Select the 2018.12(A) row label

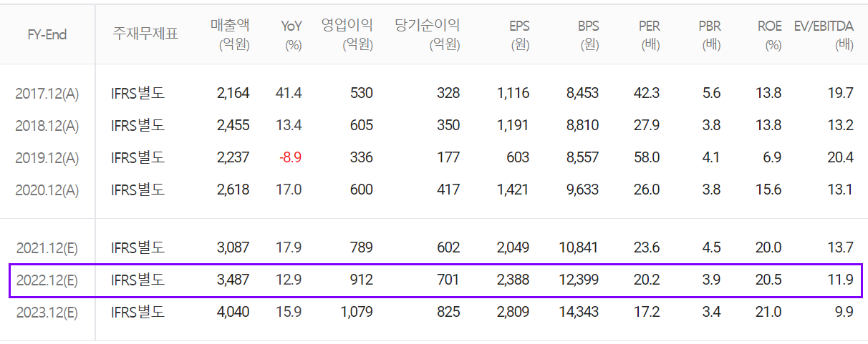click(x=47, y=126)
